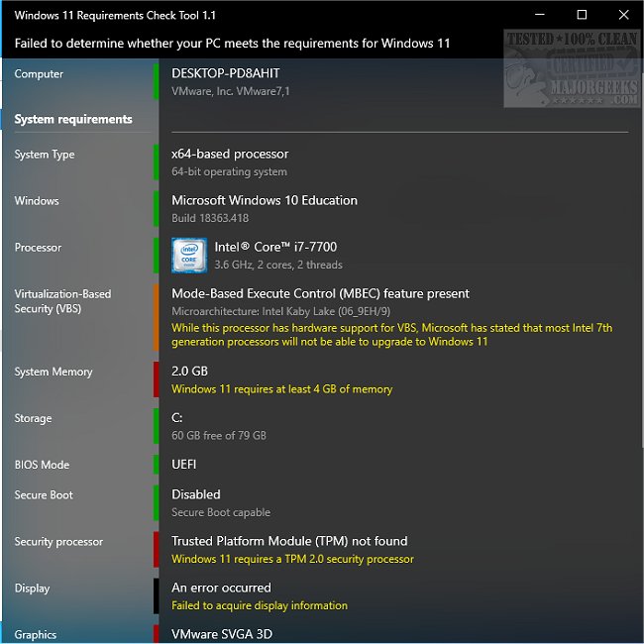Click the Secure Boot label

tap(44, 495)
